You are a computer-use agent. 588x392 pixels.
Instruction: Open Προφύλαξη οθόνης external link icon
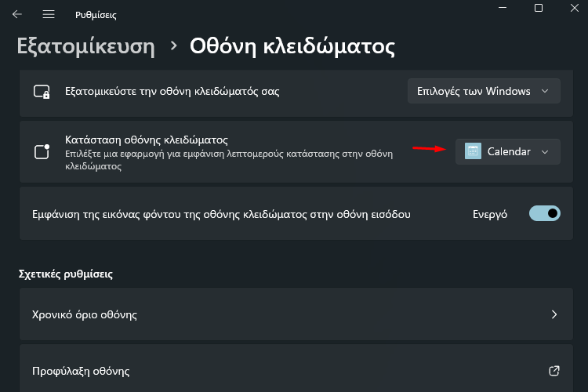coord(554,371)
